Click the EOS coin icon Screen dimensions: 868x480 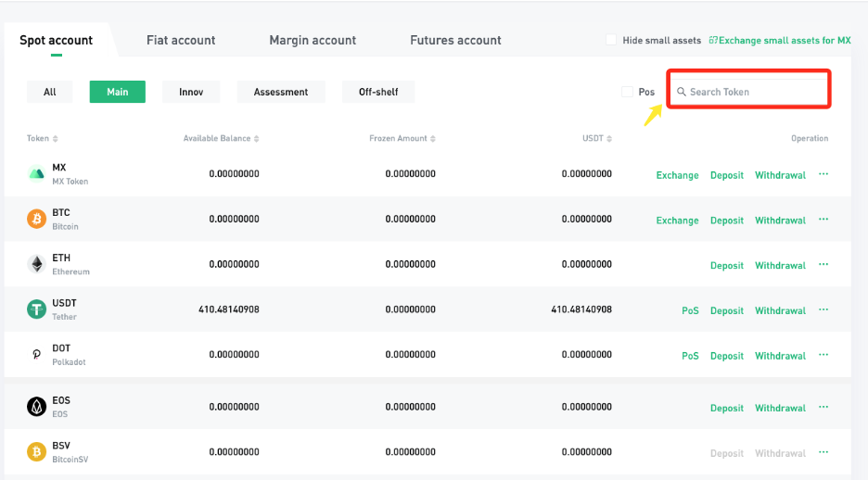[36, 407]
